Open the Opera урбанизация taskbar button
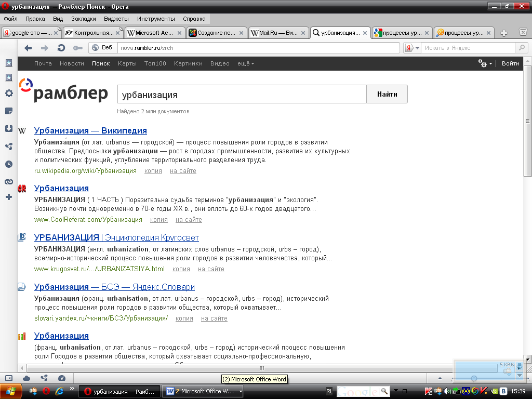The height and width of the screenshot is (399, 532). point(120,392)
